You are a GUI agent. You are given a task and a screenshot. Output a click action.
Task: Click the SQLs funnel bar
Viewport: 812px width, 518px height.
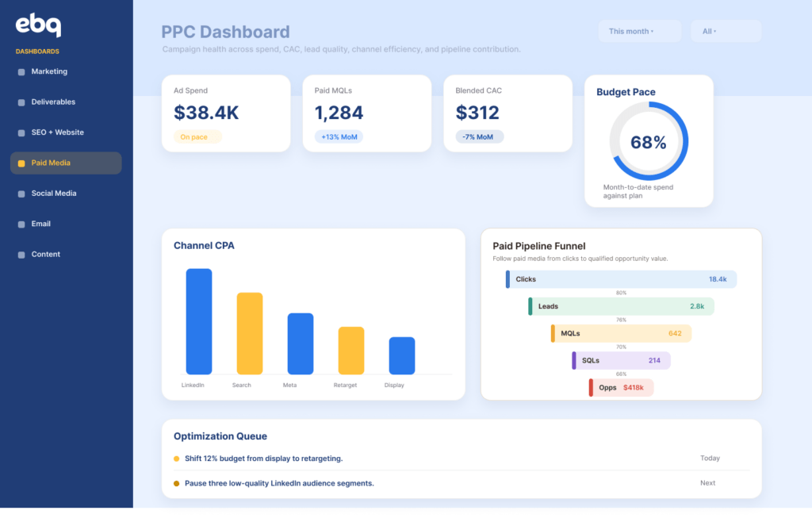[x=622, y=360]
